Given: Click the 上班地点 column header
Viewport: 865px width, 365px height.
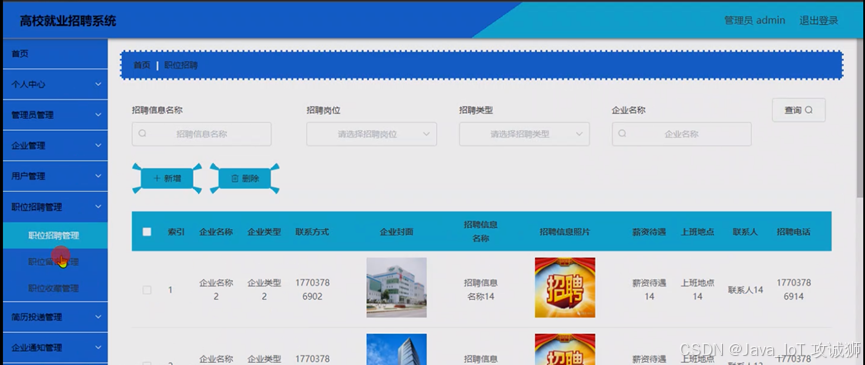Looking at the screenshot, I should (x=697, y=232).
